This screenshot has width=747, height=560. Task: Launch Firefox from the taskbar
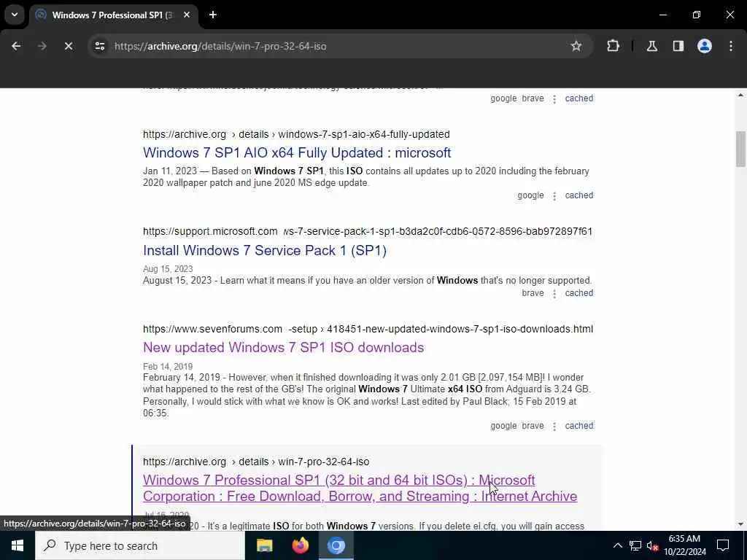300,545
